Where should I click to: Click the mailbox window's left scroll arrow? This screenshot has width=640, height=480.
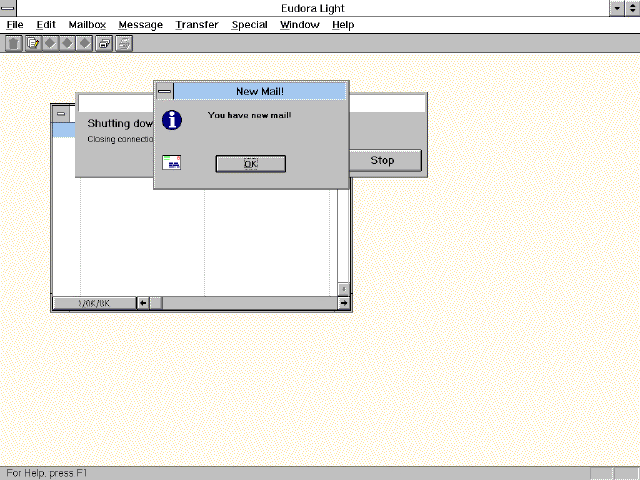[143, 303]
